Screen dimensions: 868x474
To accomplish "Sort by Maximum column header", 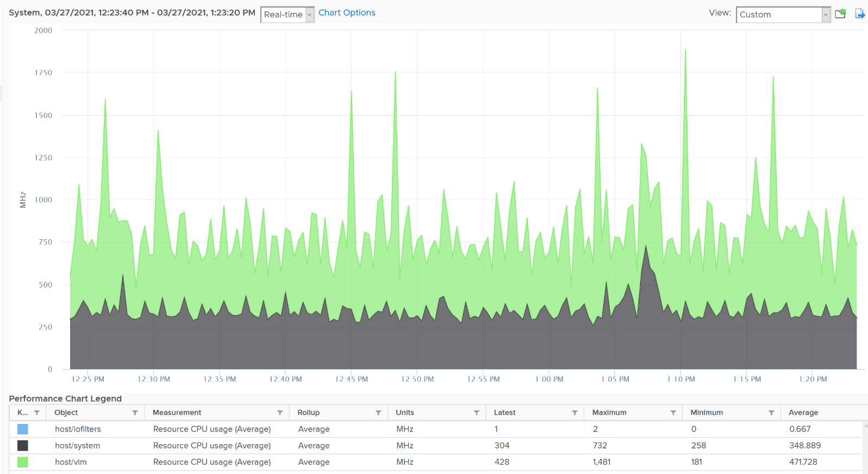I will point(609,413).
